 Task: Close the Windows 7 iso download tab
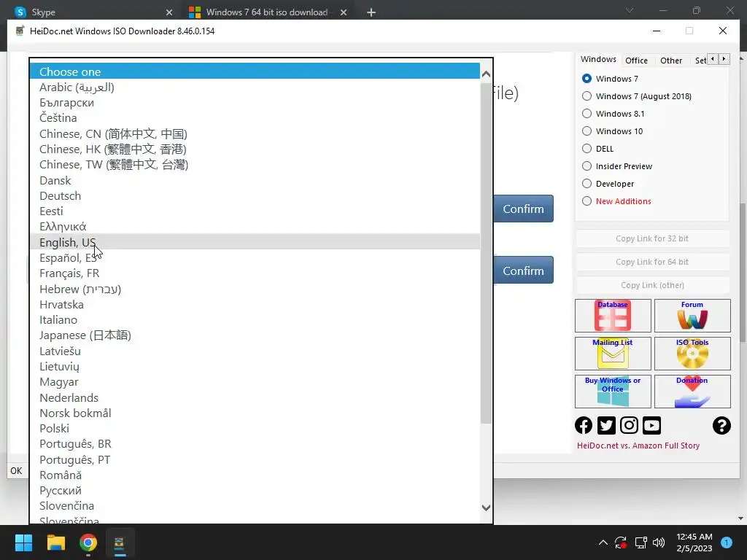click(344, 12)
